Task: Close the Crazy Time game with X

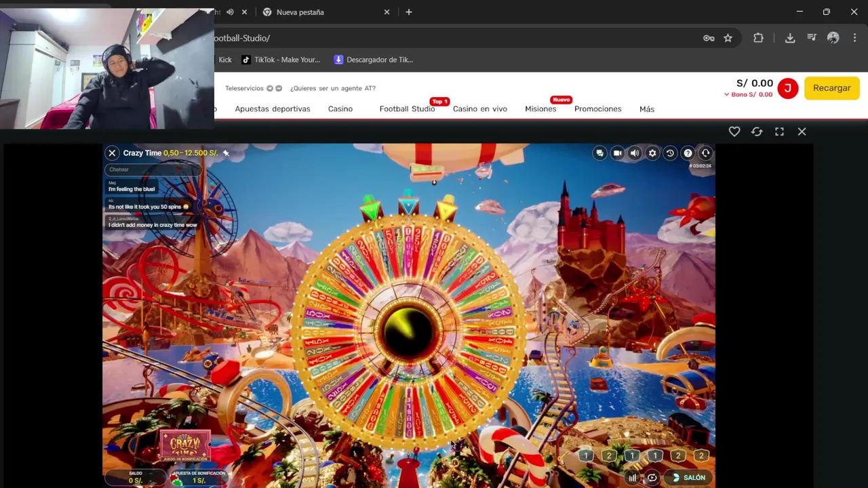Action: point(112,153)
